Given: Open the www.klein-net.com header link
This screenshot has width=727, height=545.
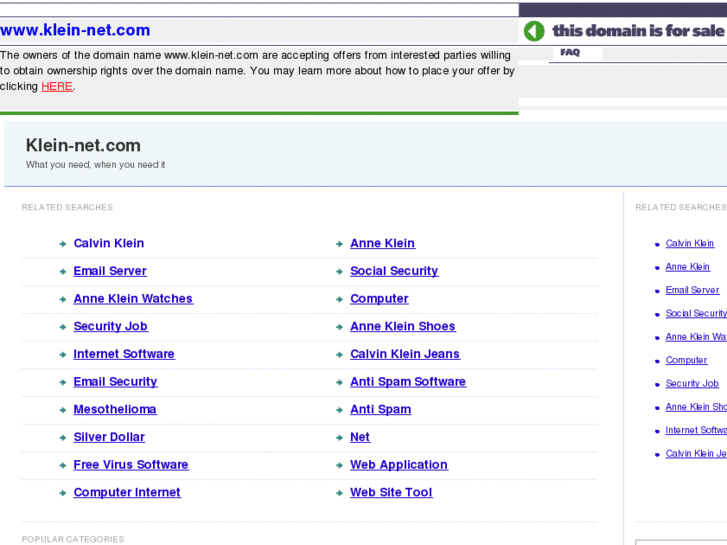Looking at the screenshot, I should [x=75, y=30].
